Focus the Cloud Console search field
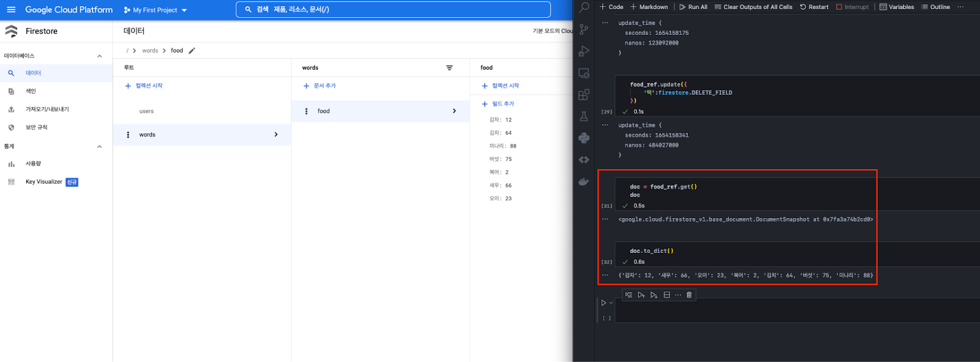This screenshot has height=362, width=980. (x=393, y=9)
